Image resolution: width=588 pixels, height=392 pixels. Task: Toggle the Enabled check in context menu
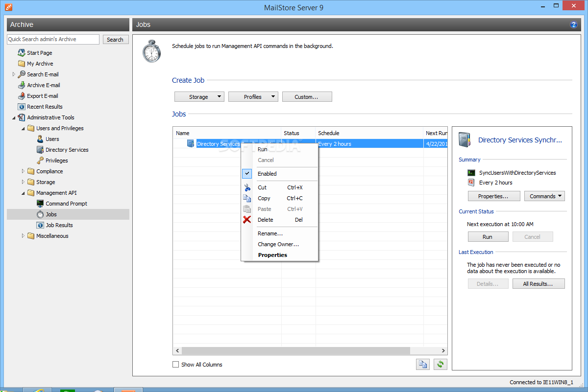[x=247, y=174]
